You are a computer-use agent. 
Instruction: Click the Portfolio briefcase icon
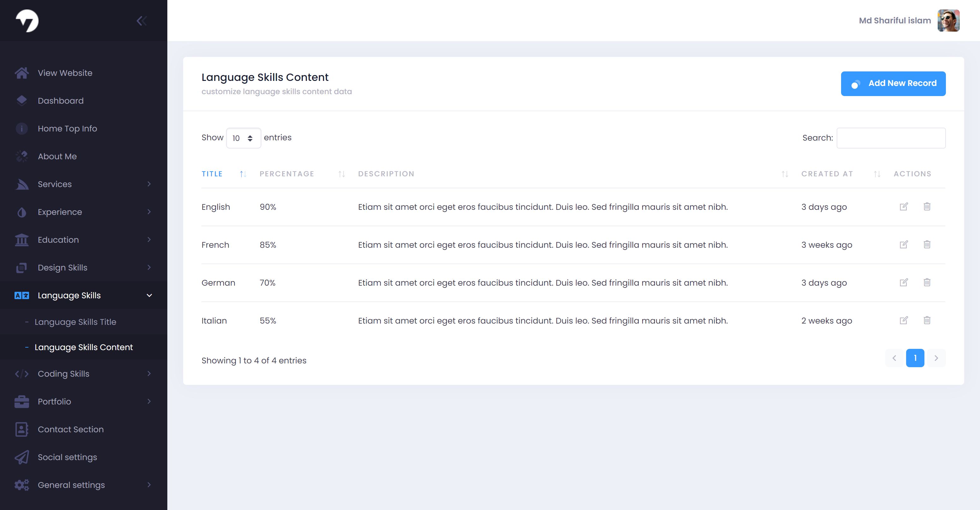(22, 401)
